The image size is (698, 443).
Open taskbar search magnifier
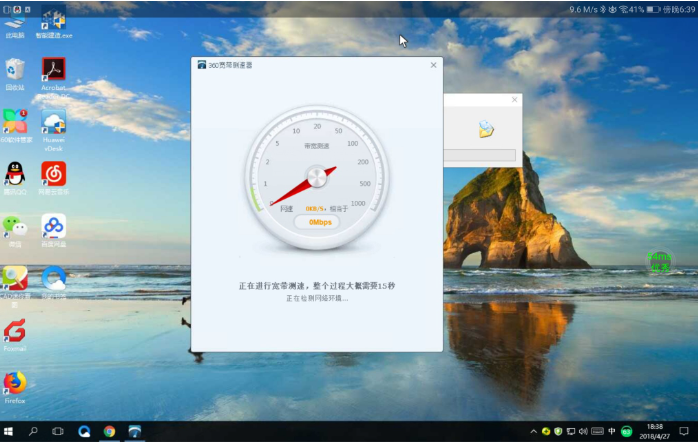(x=33, y=431)
